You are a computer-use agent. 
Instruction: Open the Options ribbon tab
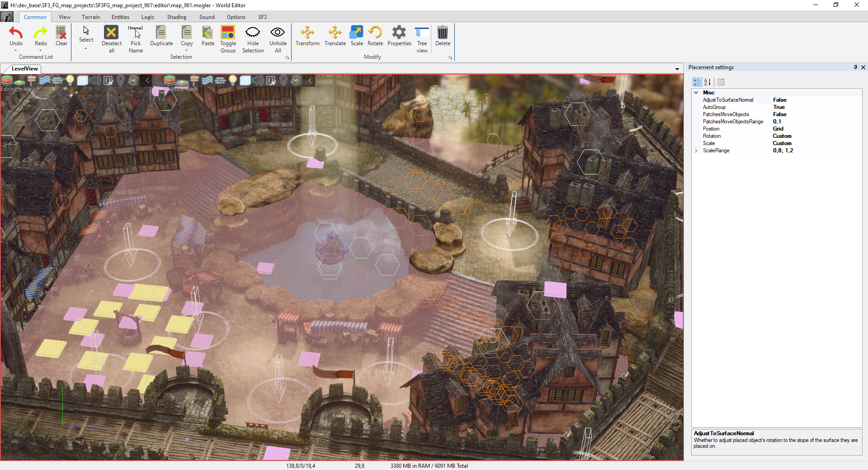pos(236,17)
